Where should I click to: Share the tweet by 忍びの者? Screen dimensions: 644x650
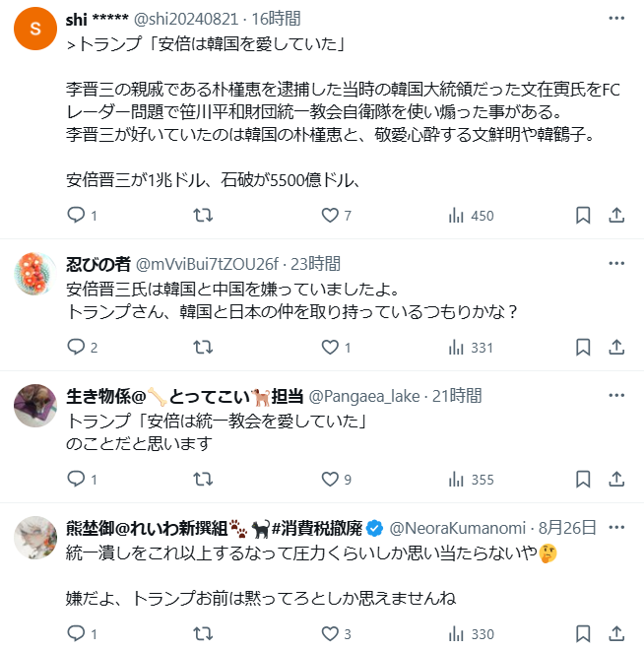615,347
